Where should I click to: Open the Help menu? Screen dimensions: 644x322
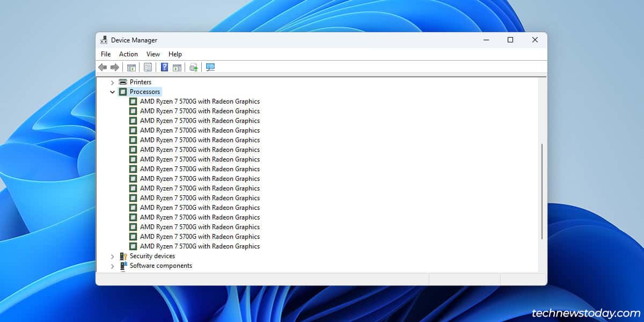click(x=175, y=54)
